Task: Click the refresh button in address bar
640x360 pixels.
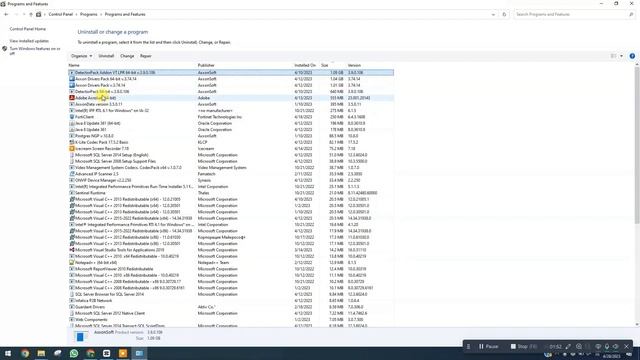Action: click(504, 14)
